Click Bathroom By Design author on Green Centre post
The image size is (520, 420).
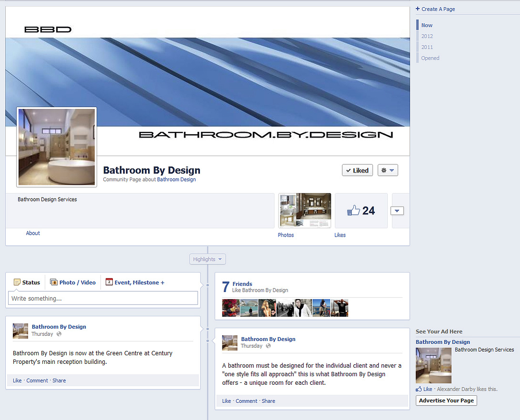click(x=59, y=327)
